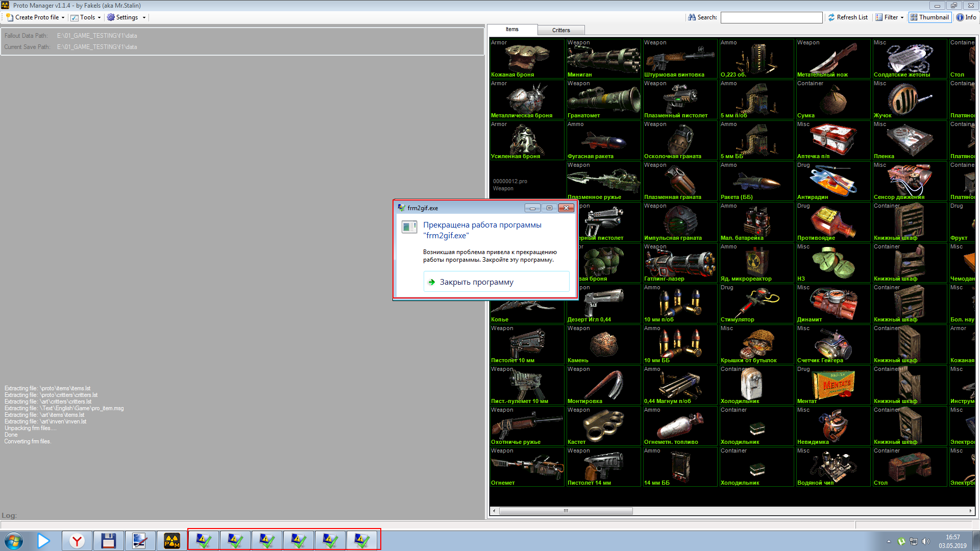Select the Огнемет weapon thumbnail
Image resolution: width=980 pixels, height=551 pixels.
coord(527,466)
